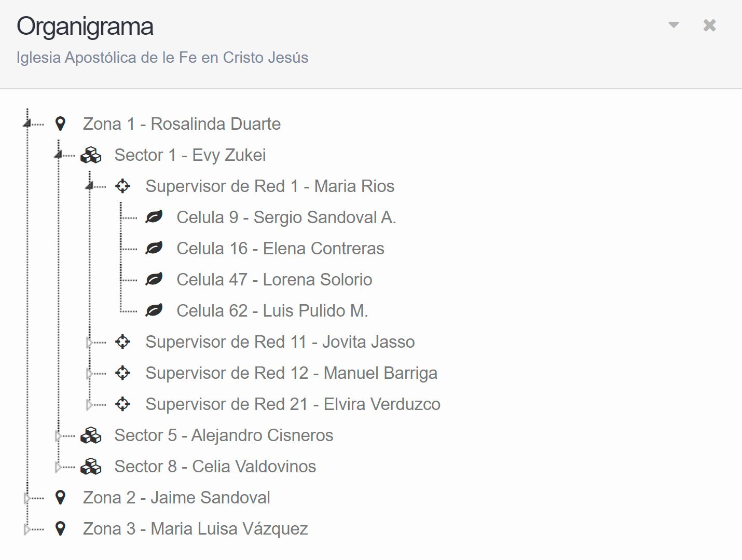Expand Supervisor de Red 21 arrow
Viewport: 742px width, 560px height.
[x=89, y=405]
